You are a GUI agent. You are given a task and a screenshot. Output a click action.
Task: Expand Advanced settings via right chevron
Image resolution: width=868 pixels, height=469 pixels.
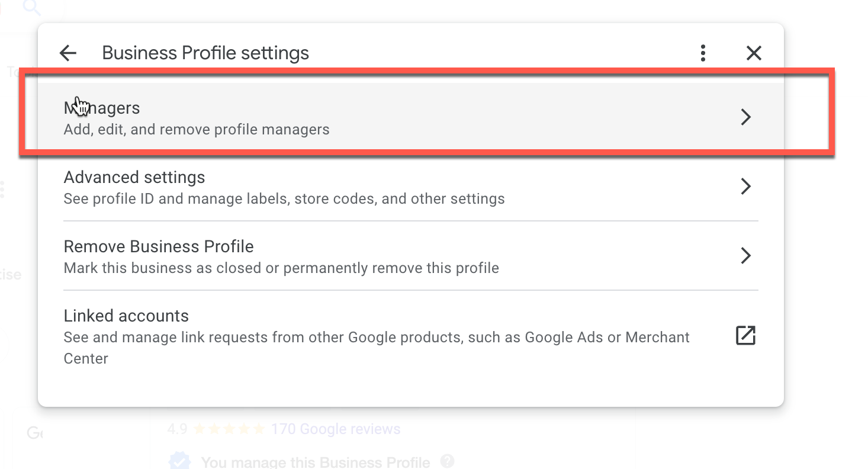point(745,187)
